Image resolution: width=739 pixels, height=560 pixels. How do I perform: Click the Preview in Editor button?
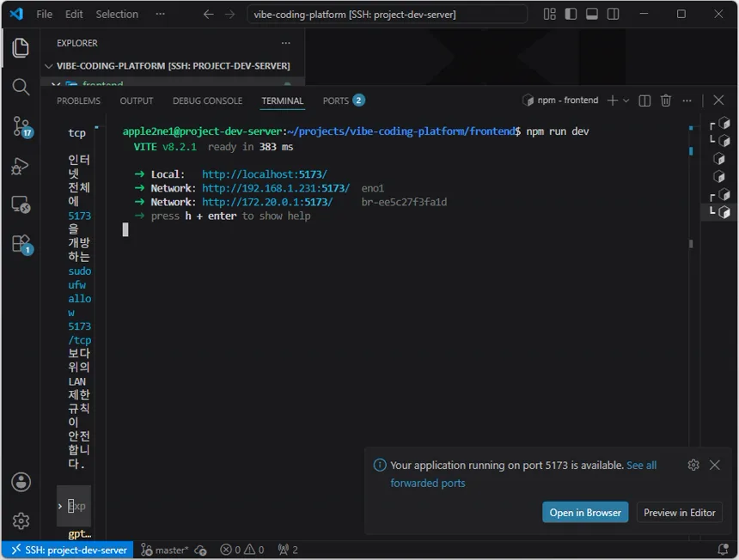pos(679,513)
